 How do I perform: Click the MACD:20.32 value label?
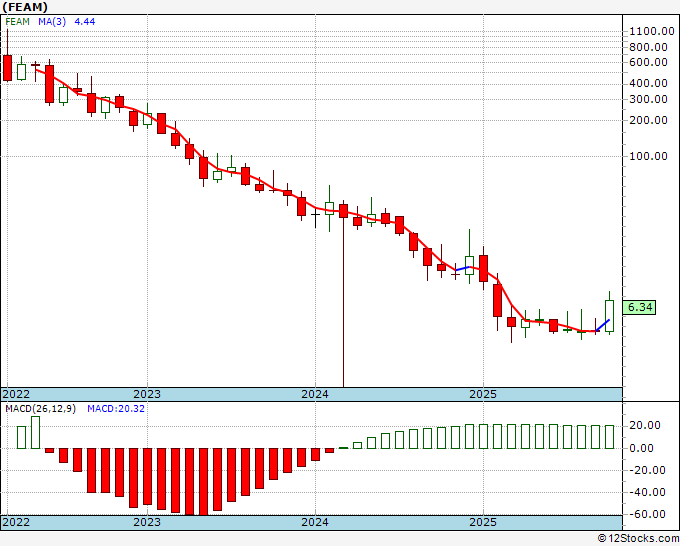(x=116, y=409)
